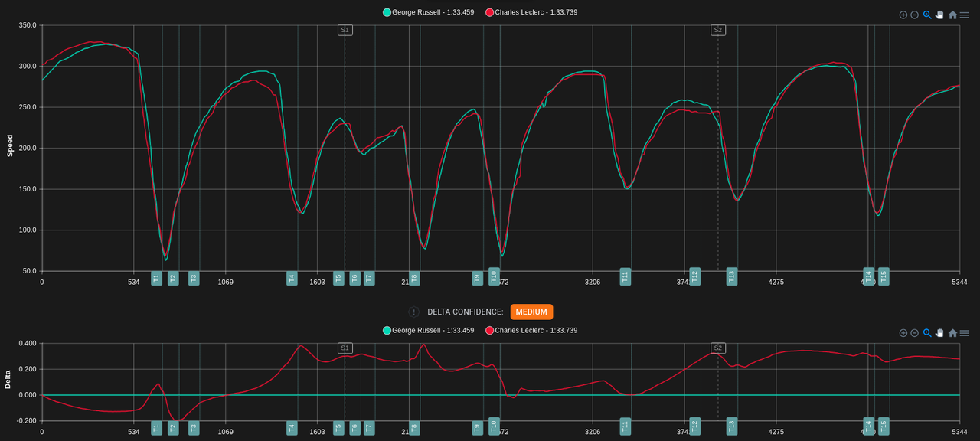Click the MEDIUM confidence badge

pos(531,312)
